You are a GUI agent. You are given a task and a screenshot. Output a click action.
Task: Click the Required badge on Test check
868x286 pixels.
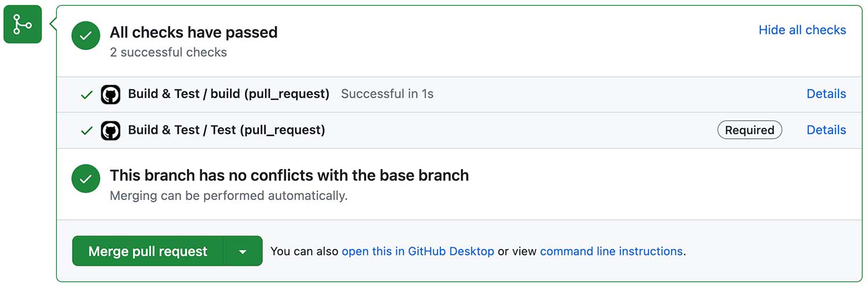(x=749, y=130)
